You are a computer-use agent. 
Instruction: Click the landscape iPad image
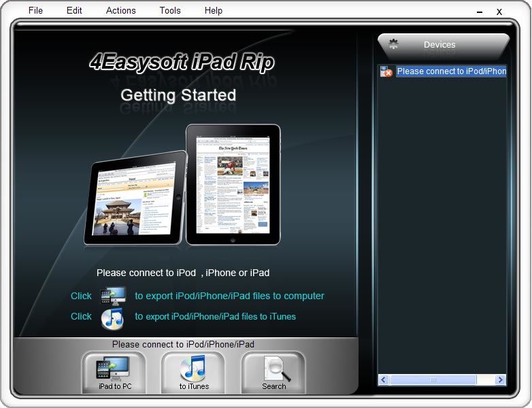pyautogui.click(x=135, y=198)
